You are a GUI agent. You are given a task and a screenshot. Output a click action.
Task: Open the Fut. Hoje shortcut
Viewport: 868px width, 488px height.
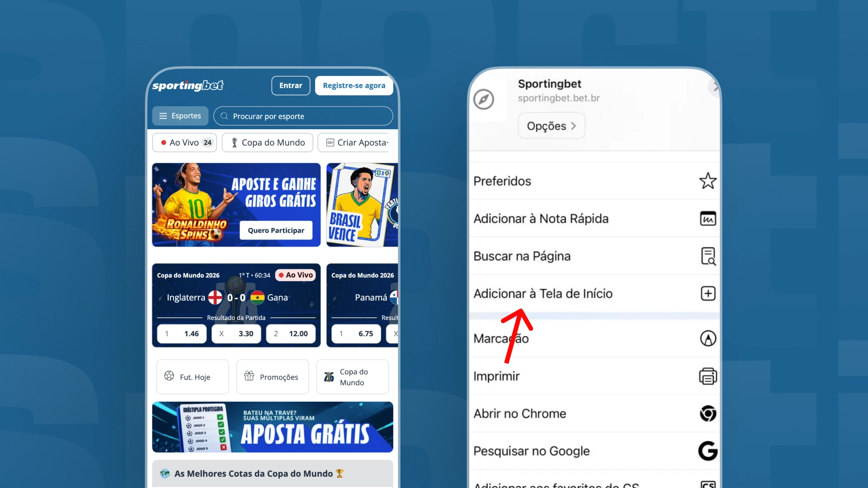(x=193, y=377)
